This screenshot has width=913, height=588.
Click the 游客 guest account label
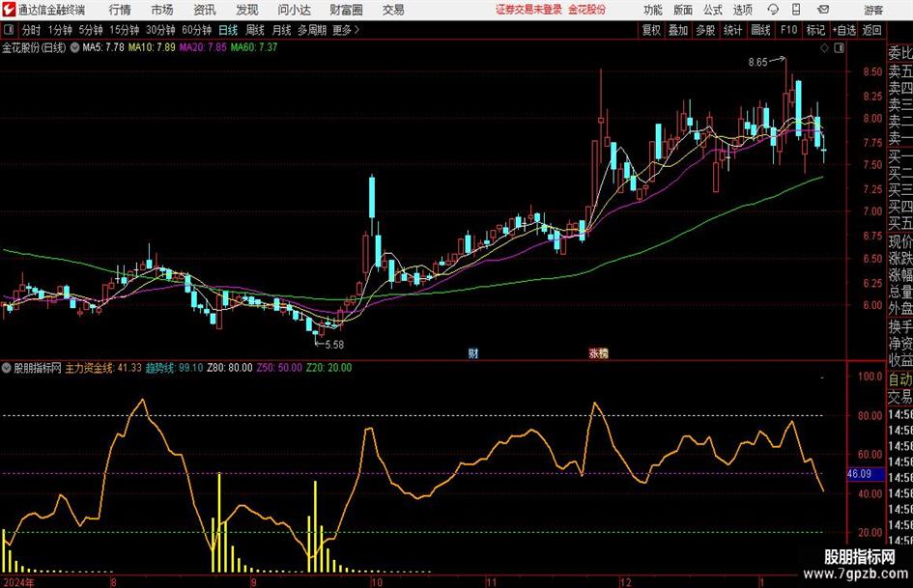[873, 10]
